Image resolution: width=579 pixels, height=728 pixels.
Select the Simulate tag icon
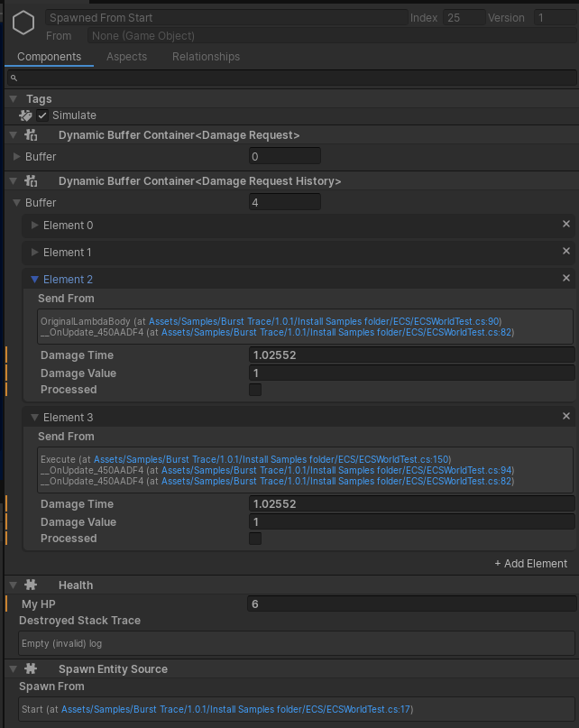(23, 115)
